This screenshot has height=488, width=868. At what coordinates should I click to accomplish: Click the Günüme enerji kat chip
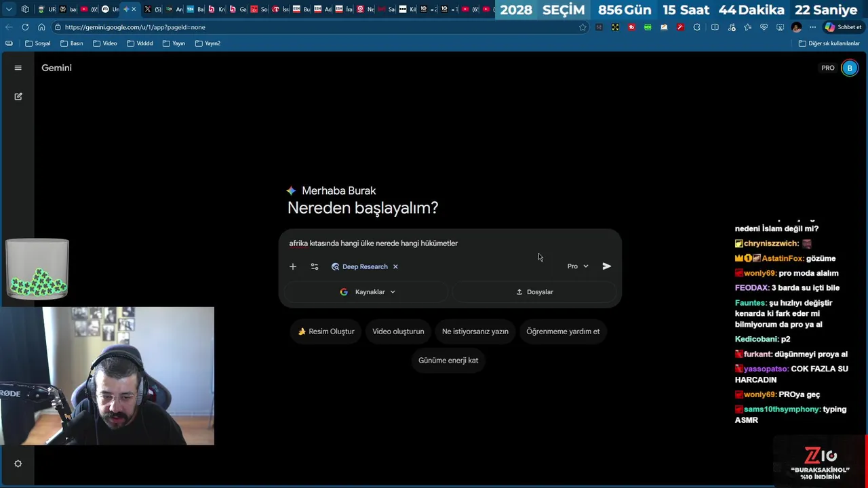(x=448, y=361)
